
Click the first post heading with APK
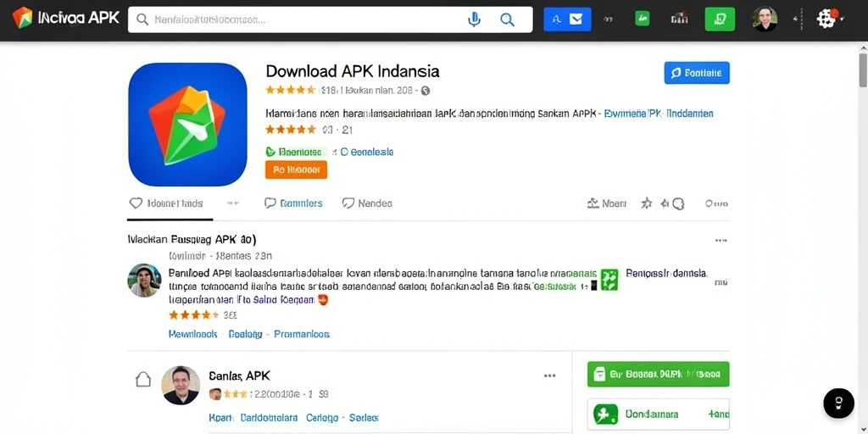192,240
